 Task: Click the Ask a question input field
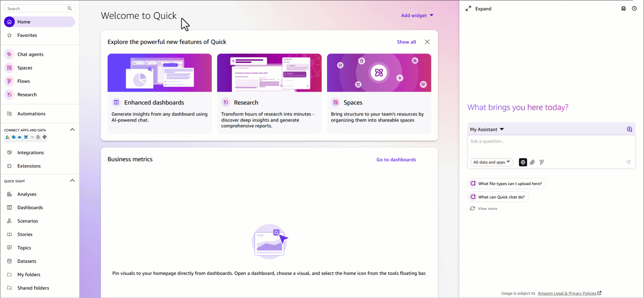click(550, 145)
